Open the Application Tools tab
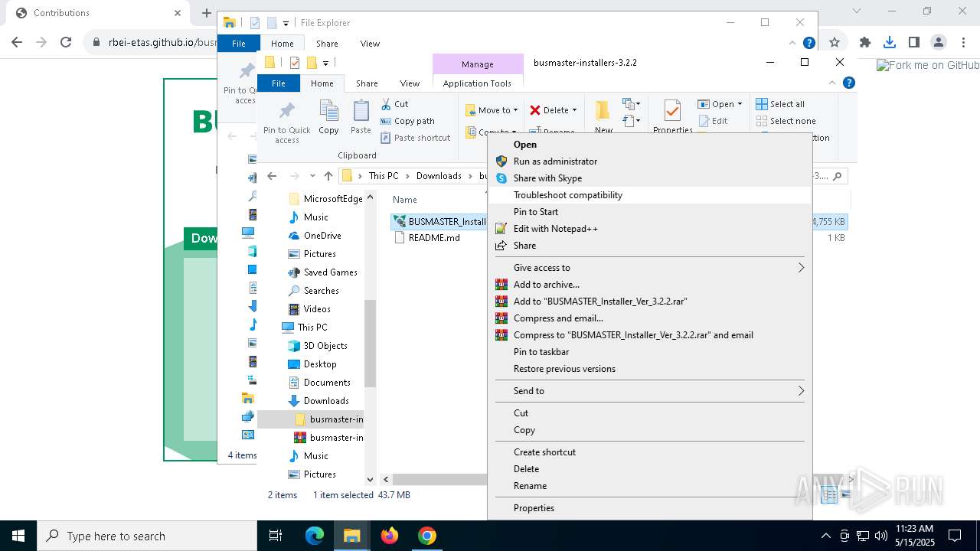This screenshot has height=551, width=980. (477, 83)
